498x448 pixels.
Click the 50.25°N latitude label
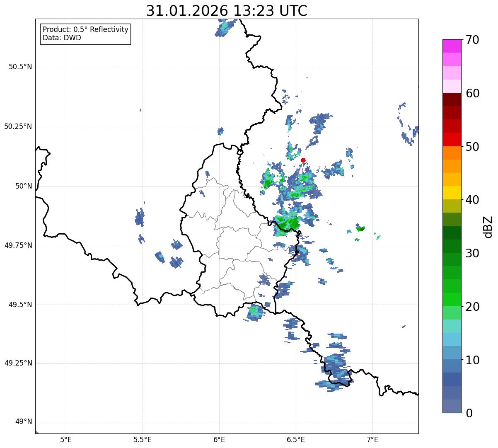18,126
